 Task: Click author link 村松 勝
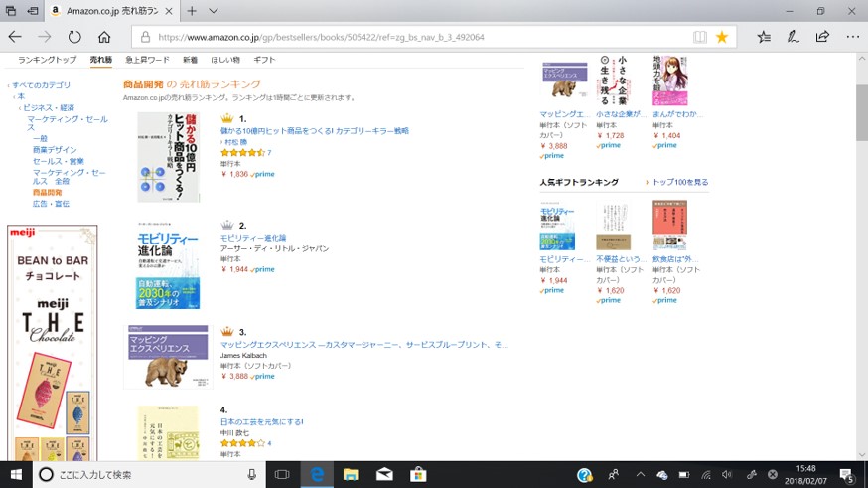point(235,142)
